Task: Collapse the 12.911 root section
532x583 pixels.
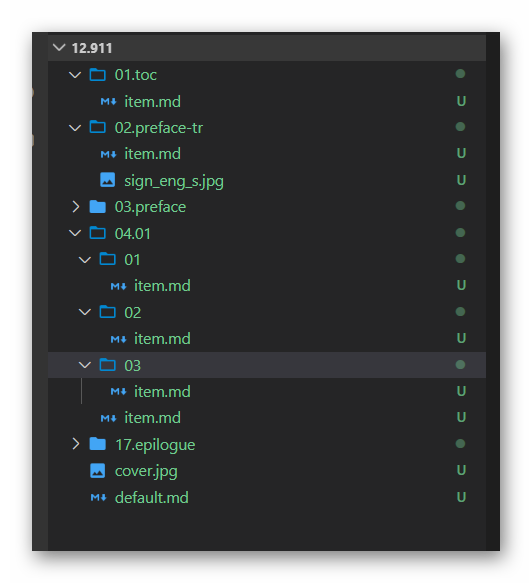Action: (x=59, y=48)
